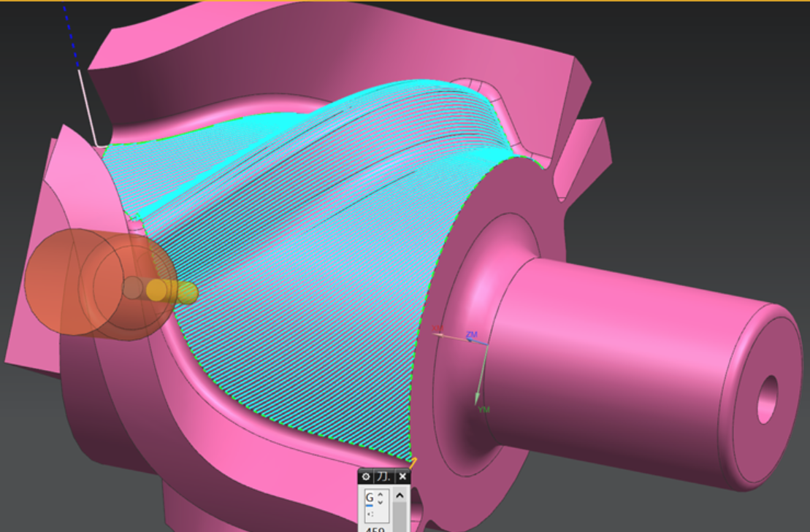Select the red XM axis arrow
This screenshot has height=532, width=810.
click(438, 330)
